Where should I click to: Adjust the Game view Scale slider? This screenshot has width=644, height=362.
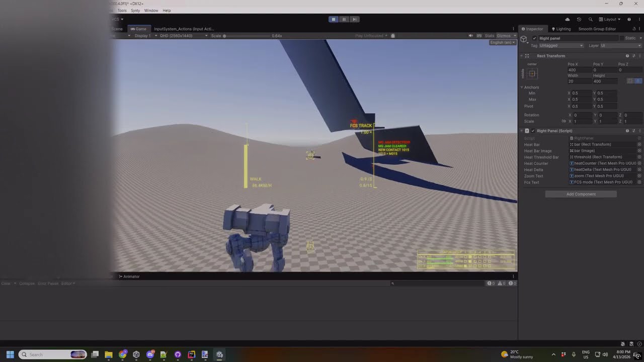pos(247,36)
